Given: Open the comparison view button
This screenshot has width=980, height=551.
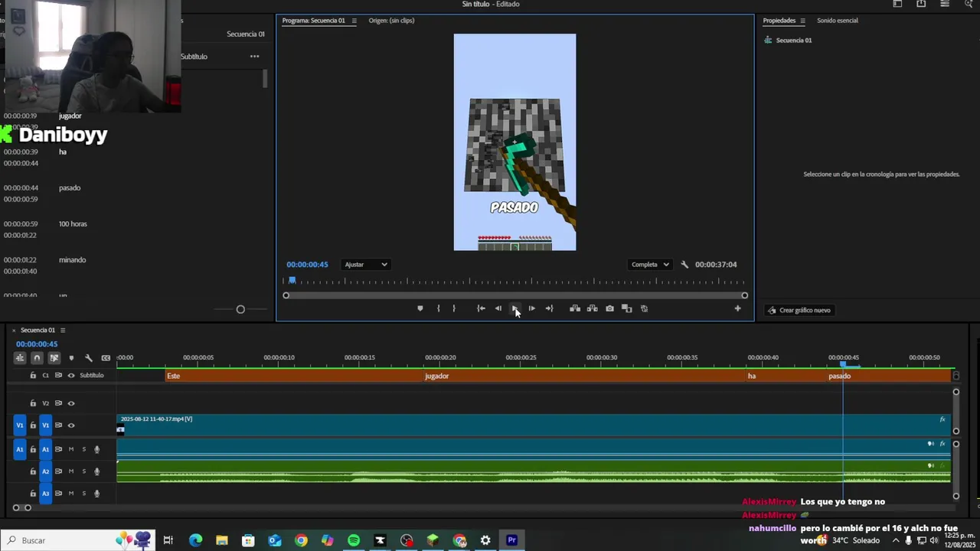Looking at the screenshot, I should (x=627, y=308).
